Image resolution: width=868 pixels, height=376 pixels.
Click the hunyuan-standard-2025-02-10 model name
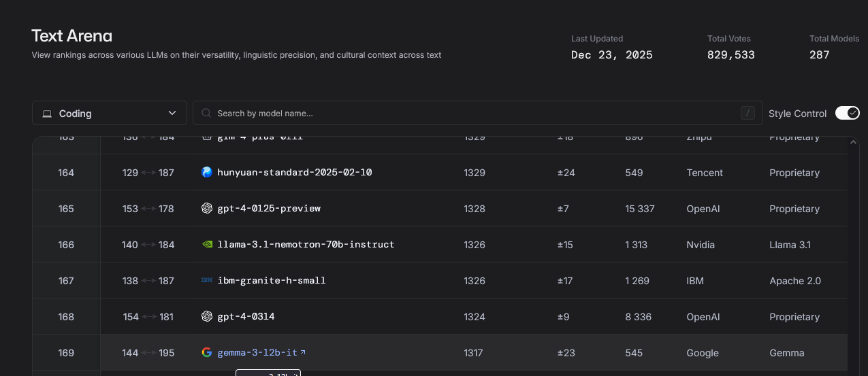click(x=294, y=173)
